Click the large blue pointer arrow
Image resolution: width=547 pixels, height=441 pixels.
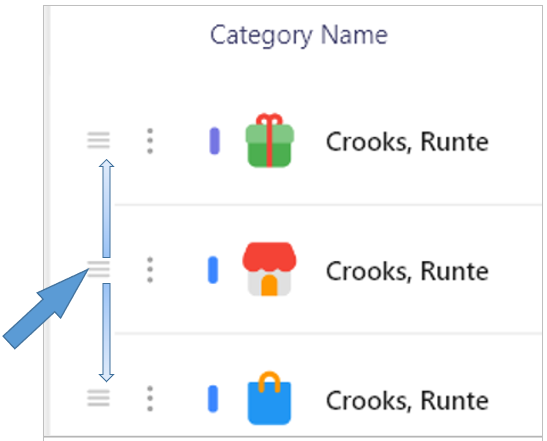tap(46, 308)
